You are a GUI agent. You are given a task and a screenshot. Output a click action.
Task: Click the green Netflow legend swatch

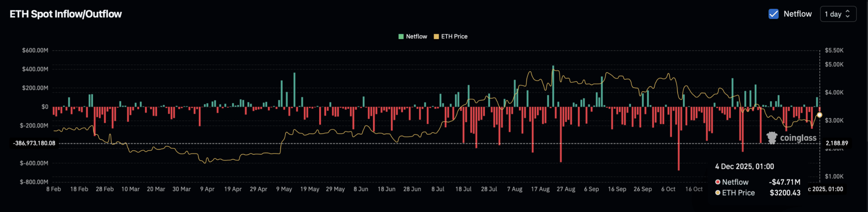tap(401, 36)
